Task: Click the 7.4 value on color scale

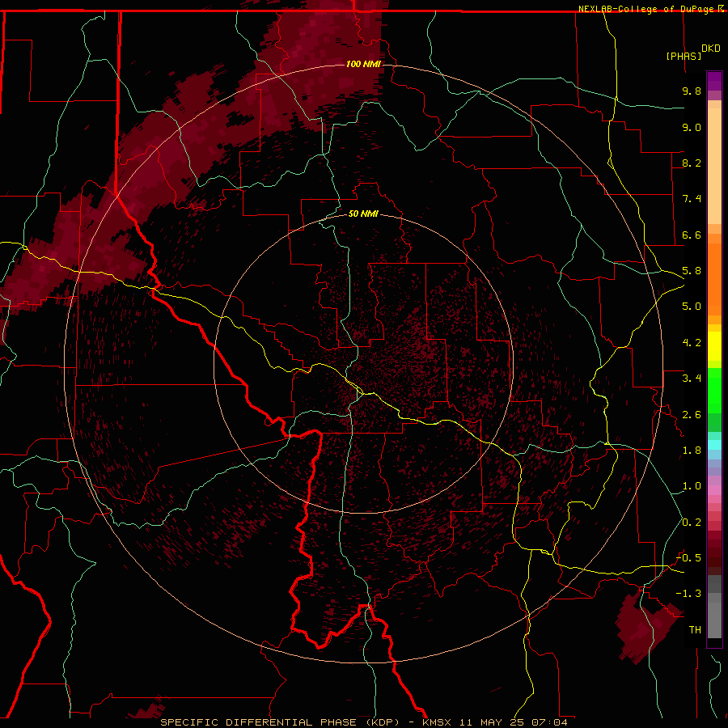Action: [692, 199]
